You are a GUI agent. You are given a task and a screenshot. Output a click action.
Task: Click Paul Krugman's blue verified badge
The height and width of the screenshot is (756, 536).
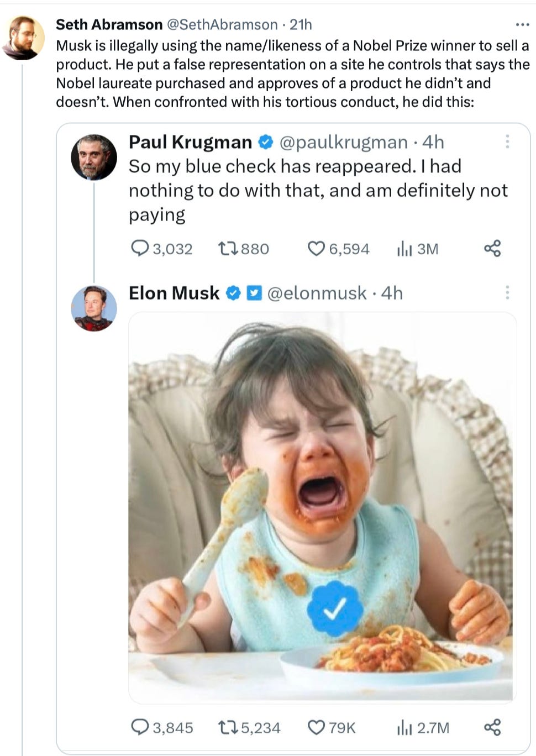click(x=266, y=142)
